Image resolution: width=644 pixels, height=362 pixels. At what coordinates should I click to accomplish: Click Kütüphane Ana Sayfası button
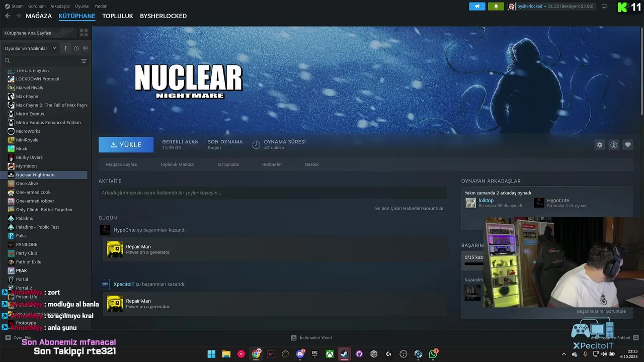[x=38, y=33]
